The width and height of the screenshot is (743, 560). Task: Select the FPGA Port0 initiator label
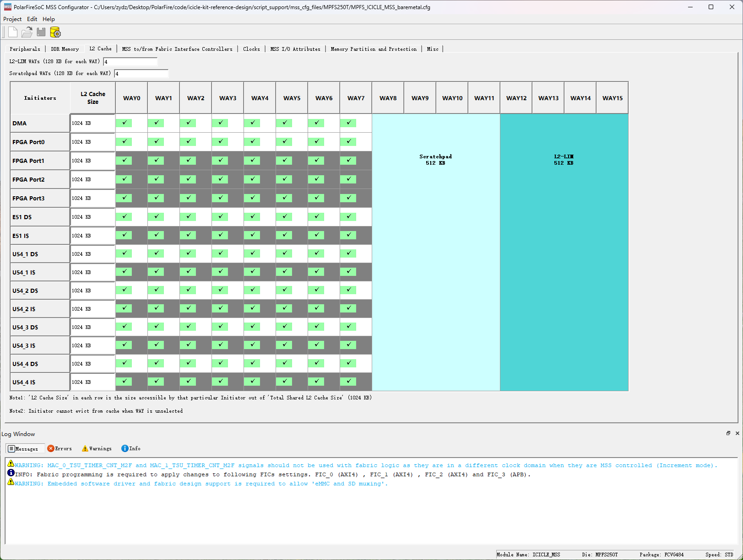[40, 142]
